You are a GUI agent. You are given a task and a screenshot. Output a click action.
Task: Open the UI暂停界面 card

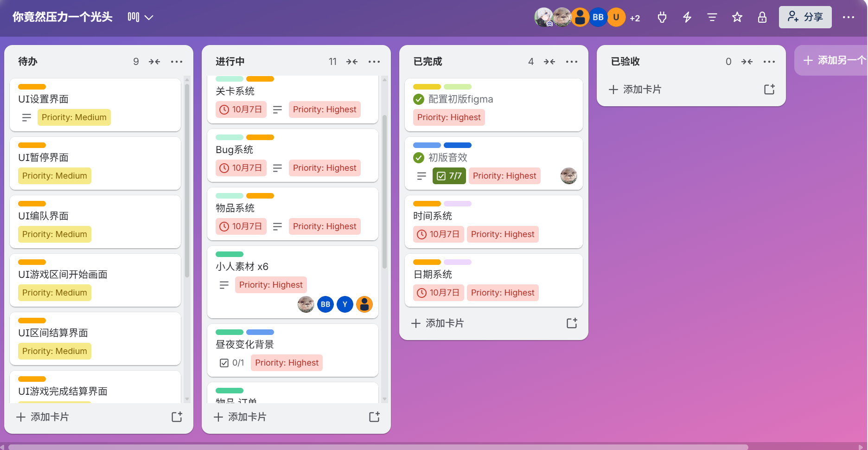tap(95, 163)
